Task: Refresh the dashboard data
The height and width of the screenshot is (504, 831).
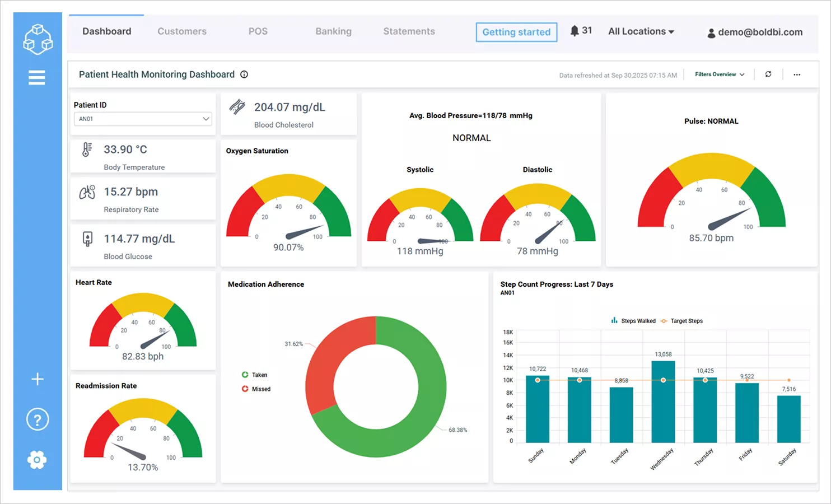Action: (x=768, y=74)
